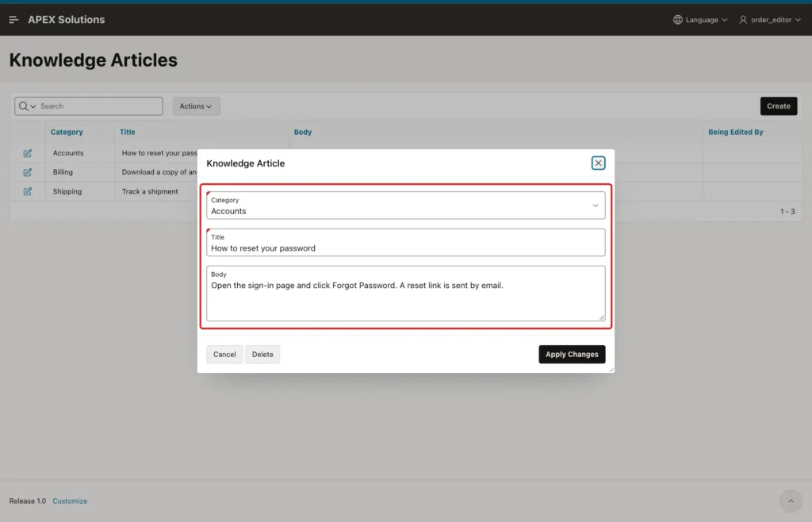
Task: Close the Knowledge Article dialog
Action: pos(598,163)
